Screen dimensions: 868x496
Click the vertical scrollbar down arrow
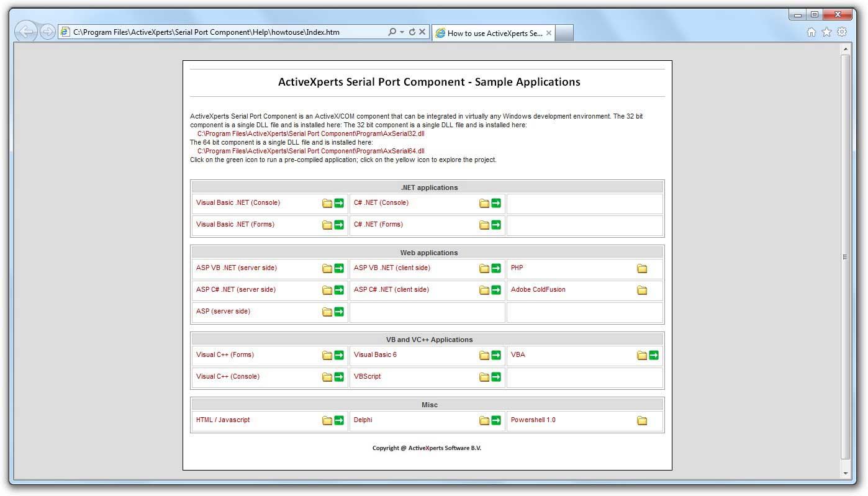845,474
